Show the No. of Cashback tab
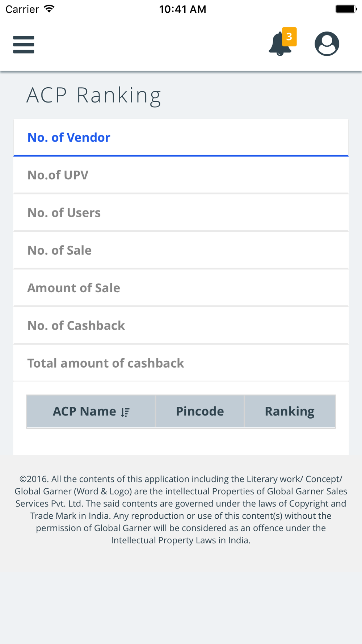Image resolution: width=362 pixels, height=644 pixels. (181, 326)
